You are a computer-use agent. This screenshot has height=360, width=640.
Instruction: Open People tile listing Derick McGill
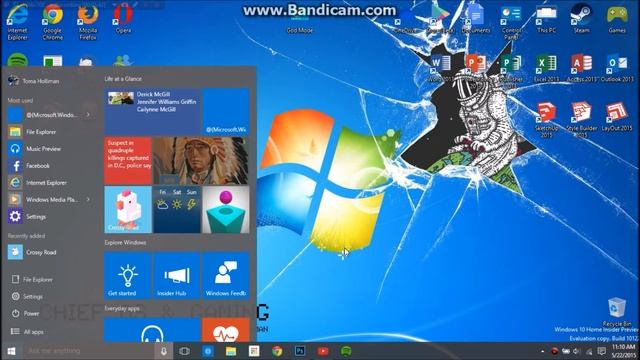pos(152,112)
